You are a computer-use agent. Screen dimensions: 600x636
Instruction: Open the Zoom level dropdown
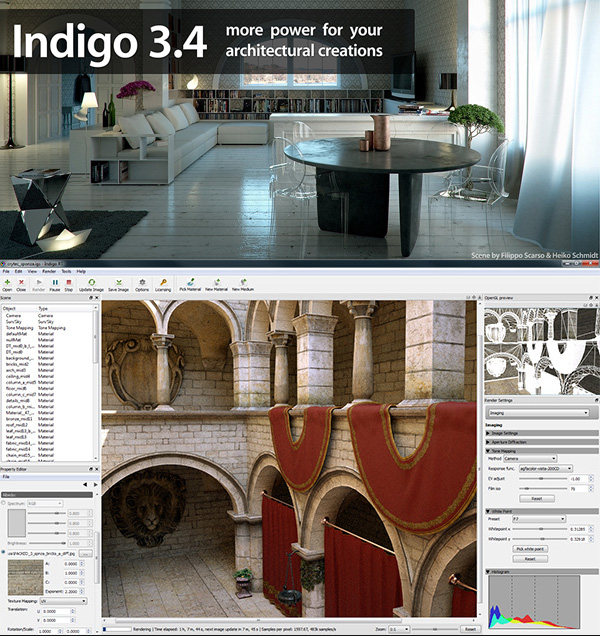398,629
